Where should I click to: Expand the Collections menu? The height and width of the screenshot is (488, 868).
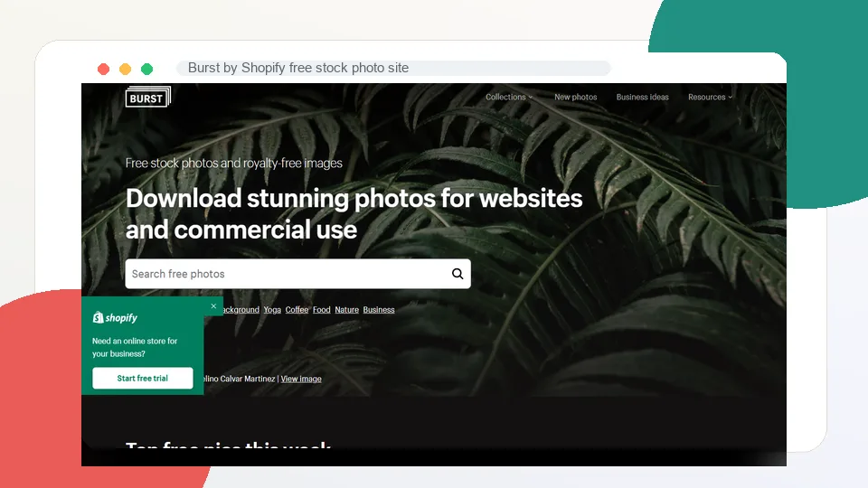click(509, 97)
